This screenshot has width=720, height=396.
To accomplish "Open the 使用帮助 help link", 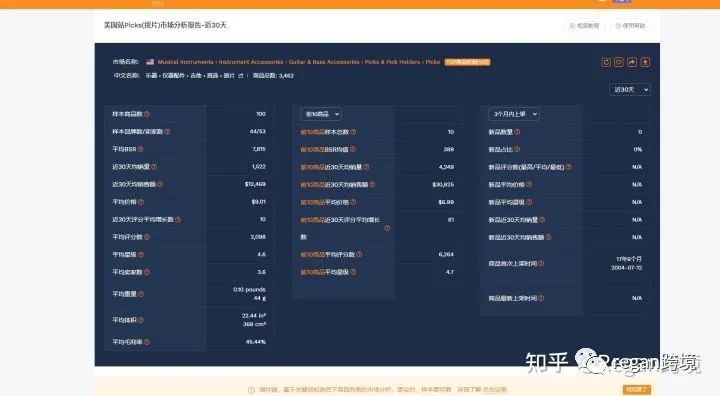I will click(630, 26).
